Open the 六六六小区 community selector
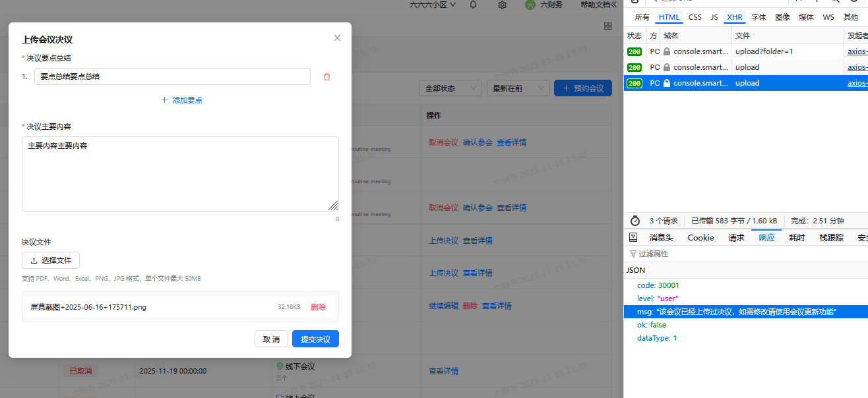The image size is (868, 398). (x=433, y=5)
